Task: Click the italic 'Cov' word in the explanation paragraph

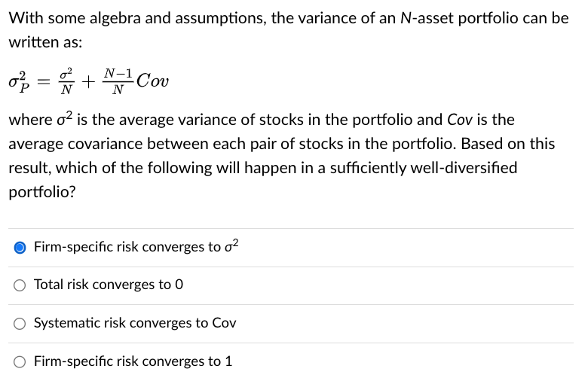Action: [460, 120]
